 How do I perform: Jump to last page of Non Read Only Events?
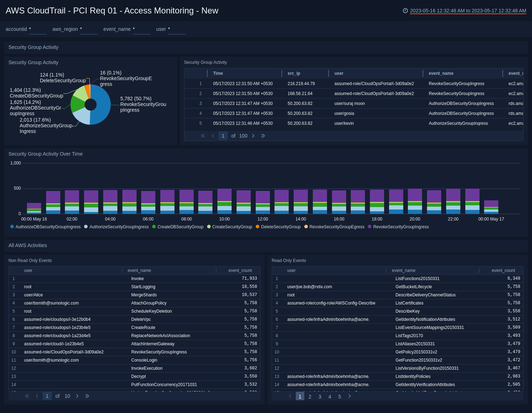point(87,396)
